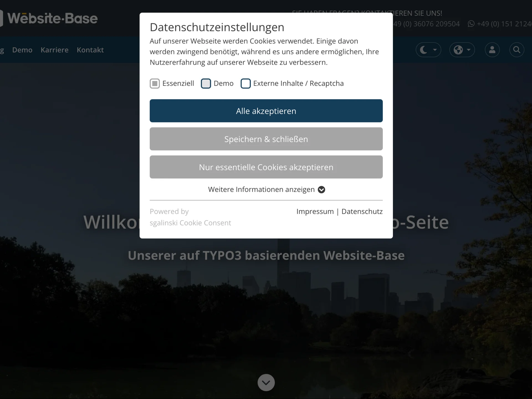Viewport: 532px width, 399px height.
Task: Enable the Externe Inhalte / Recaptcha checkbox
Action: [246, 83]
